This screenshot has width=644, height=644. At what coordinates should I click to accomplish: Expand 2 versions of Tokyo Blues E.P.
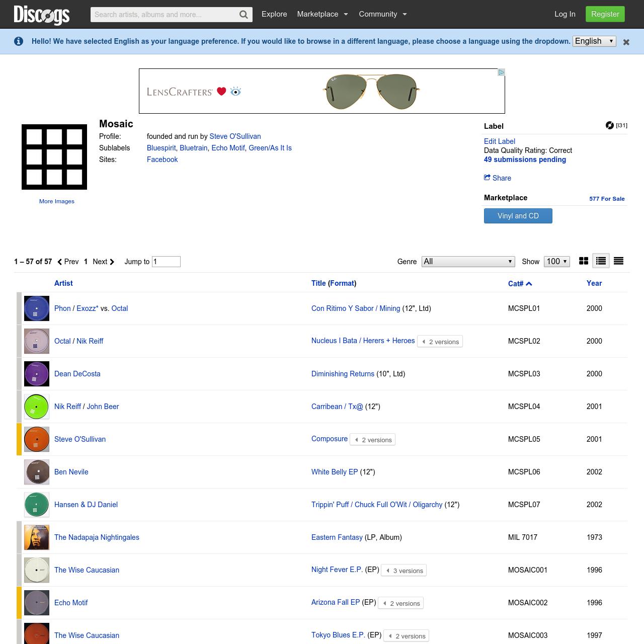(407, 636)
